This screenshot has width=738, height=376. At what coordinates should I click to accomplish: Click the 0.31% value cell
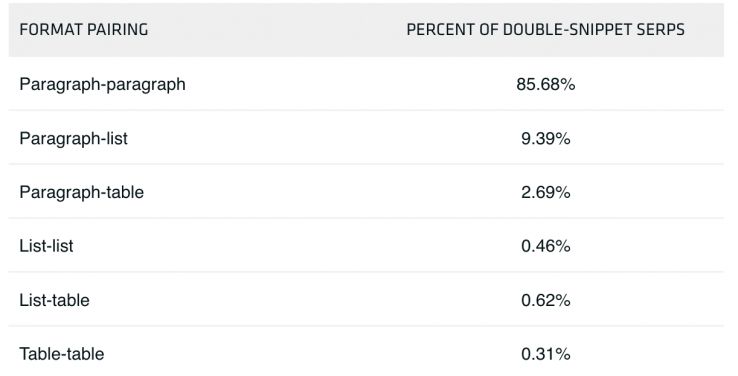click(x=545, y=354)
